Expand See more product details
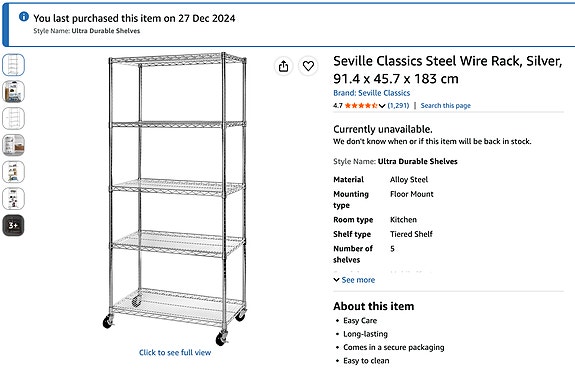 pyautogui.click(x=354, y=280)
